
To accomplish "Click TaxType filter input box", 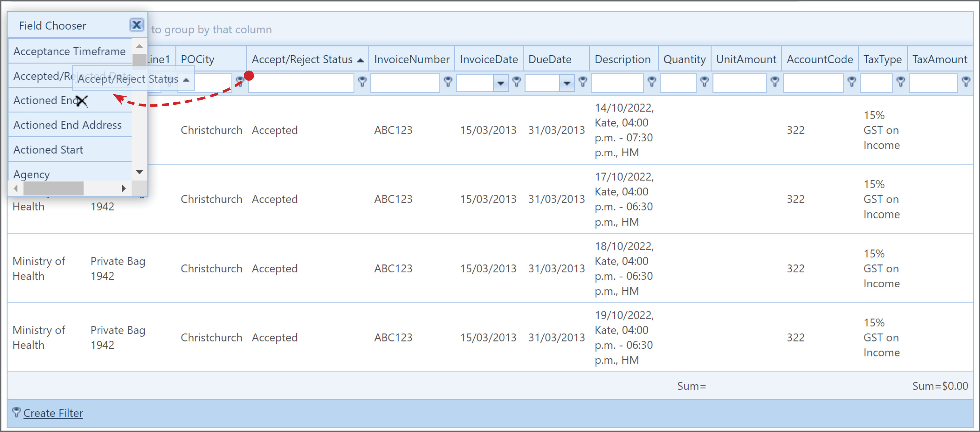I will 876,83.
